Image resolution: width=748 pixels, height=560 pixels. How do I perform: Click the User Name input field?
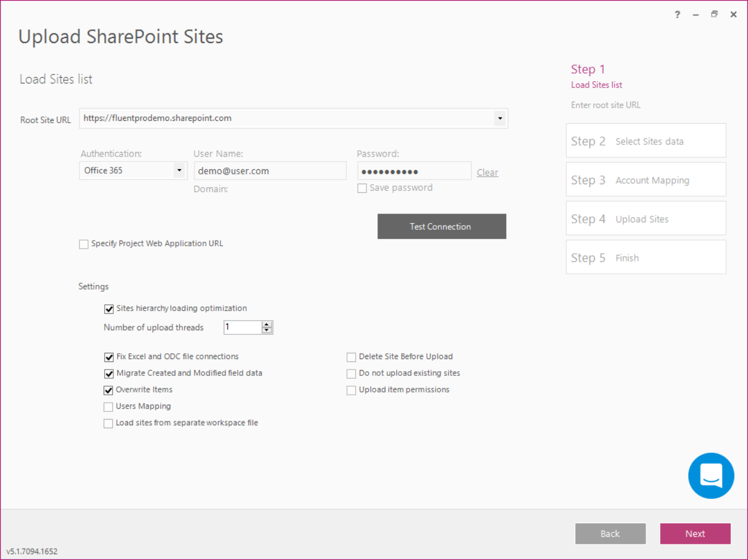tap(270, 171)
